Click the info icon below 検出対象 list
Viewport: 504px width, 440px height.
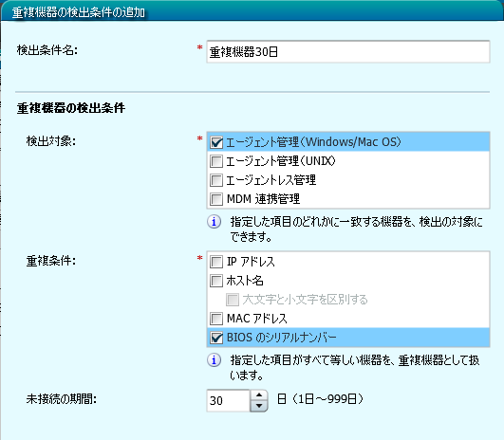click(215, 222)
